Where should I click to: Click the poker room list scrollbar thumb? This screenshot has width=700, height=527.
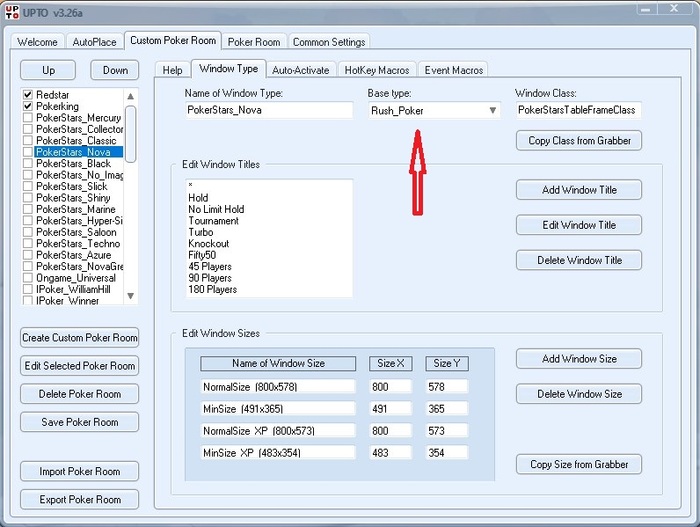[x=130, y=134]
